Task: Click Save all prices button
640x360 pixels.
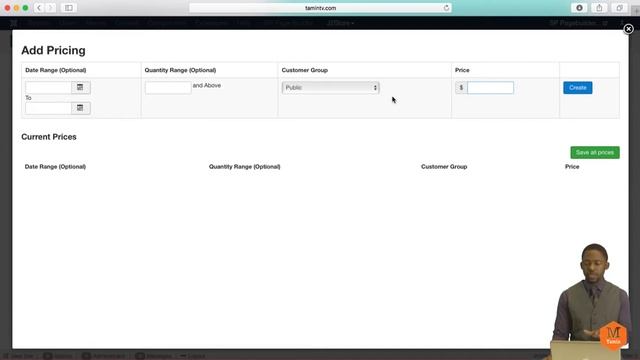Action: 595,152
